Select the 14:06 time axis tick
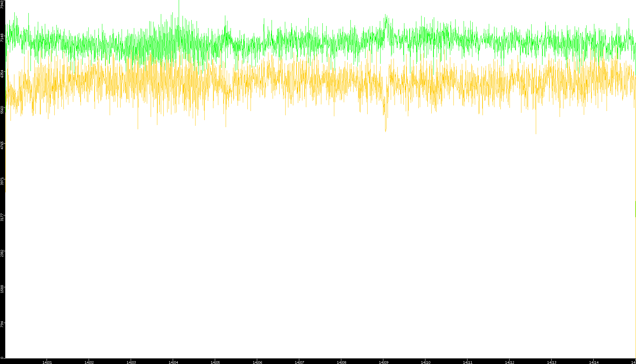This screenshot has width=636, height=364. pyautogui.click(x=257, y=362)
